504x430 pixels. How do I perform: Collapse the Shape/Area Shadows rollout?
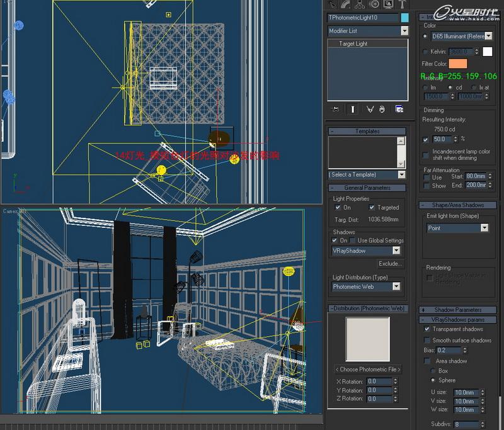pyautogui.click(x=458, y=205)
